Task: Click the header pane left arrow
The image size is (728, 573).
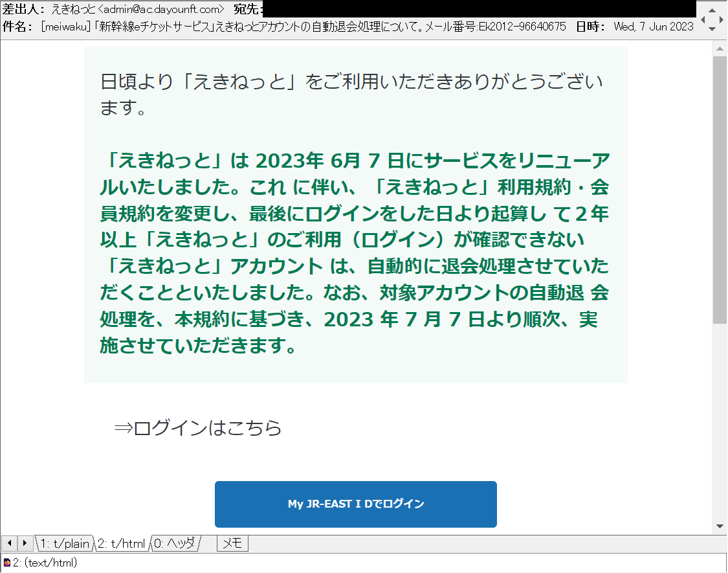Action: (703, 19)
